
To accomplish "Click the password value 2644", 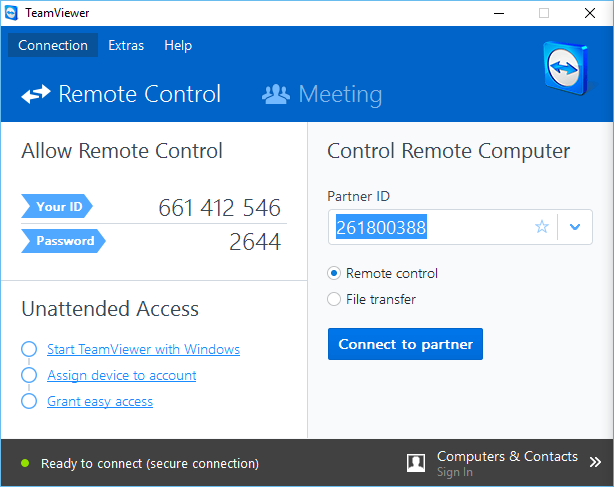I will click(255, 242).
